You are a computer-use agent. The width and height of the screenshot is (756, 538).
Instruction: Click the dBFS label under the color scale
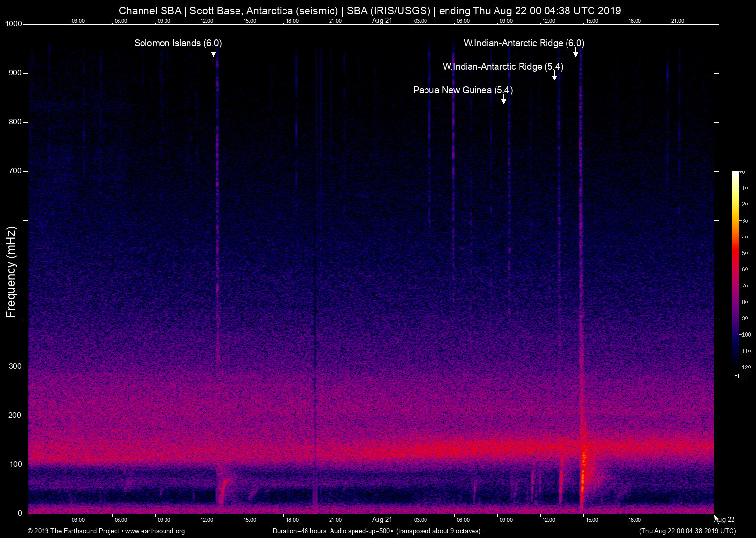coord(740,376)
